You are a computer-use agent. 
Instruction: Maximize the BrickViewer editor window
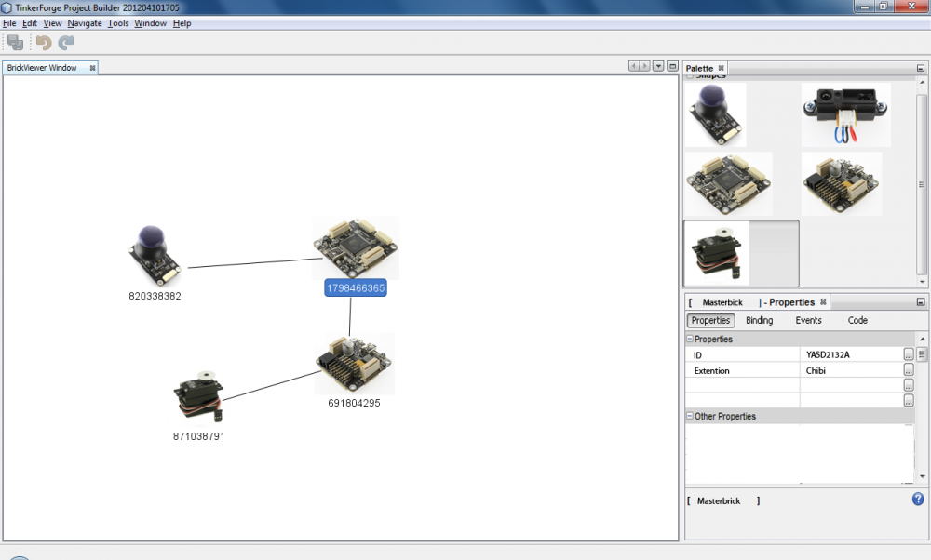[x=672, y=66]
